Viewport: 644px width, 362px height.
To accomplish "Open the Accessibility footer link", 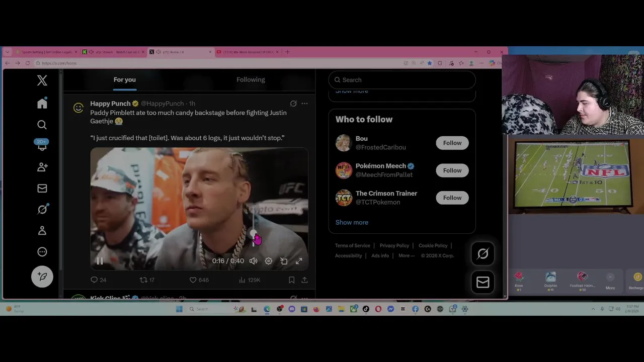I will click(x=349, y=255).
